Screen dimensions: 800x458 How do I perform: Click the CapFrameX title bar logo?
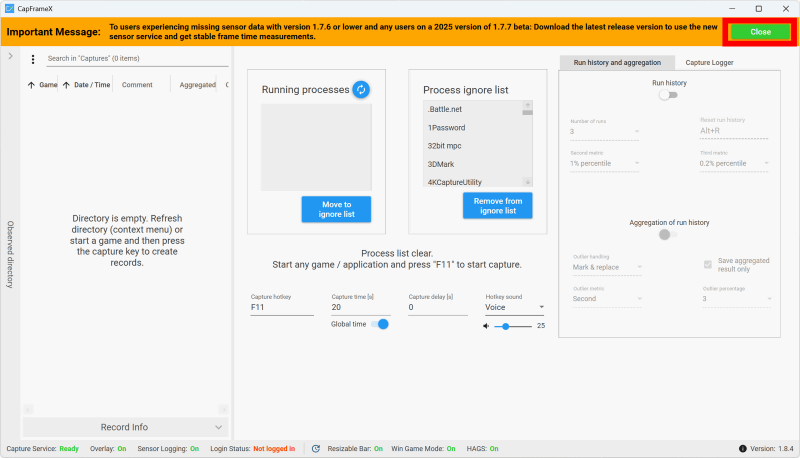(9, 8)
